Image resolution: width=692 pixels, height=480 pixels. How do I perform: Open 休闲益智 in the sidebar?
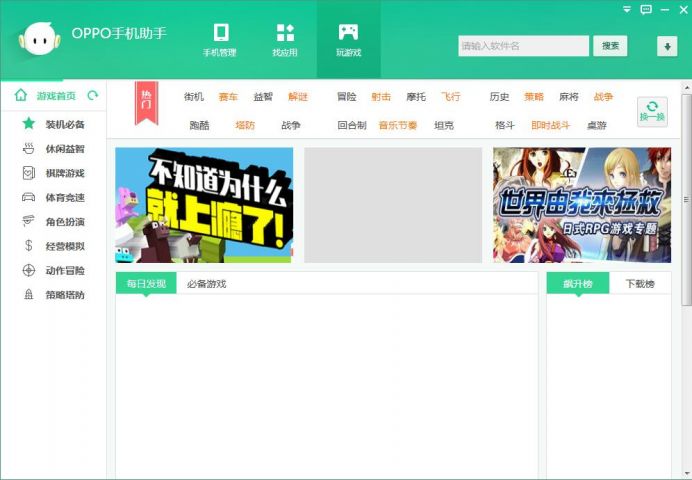(x=65, y=149)
